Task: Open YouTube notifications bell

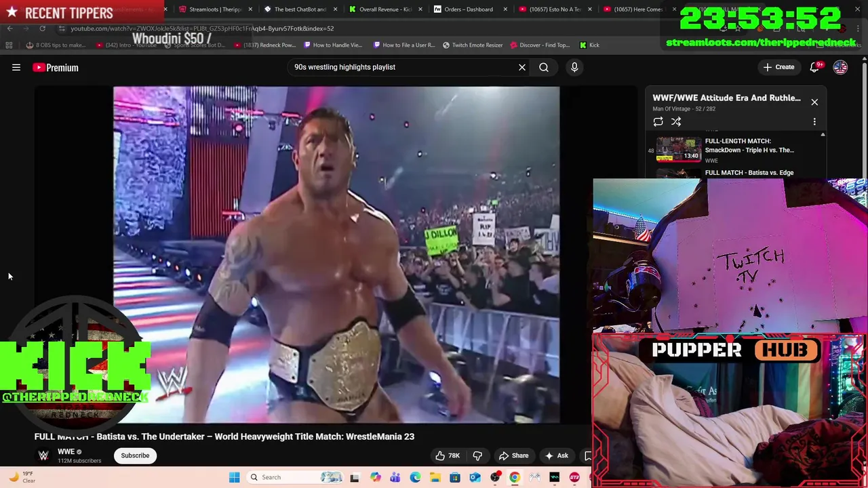Action: click(816, 67)
